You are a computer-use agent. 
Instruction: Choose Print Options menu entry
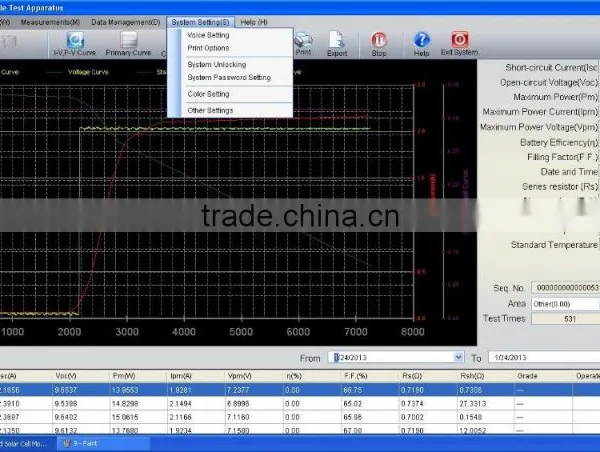[x=208, y=48]
